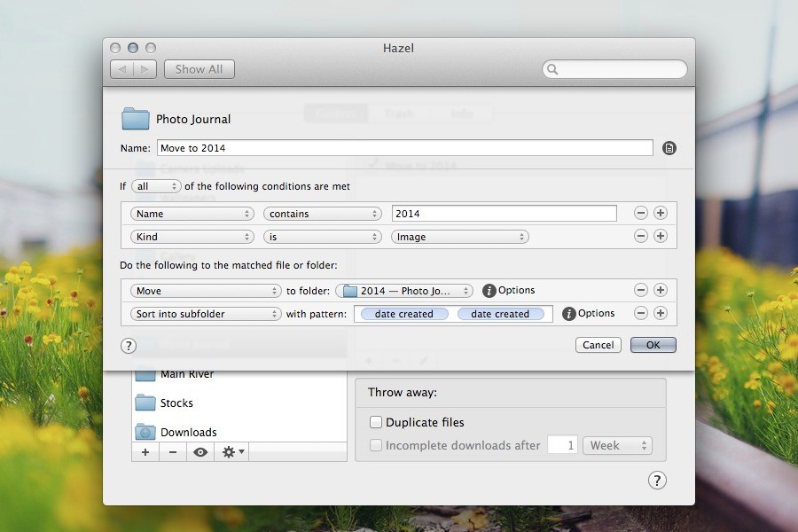This screenshot has height=532, width=798.
Task: Add an action after the Move row
Action: point(661,290)
